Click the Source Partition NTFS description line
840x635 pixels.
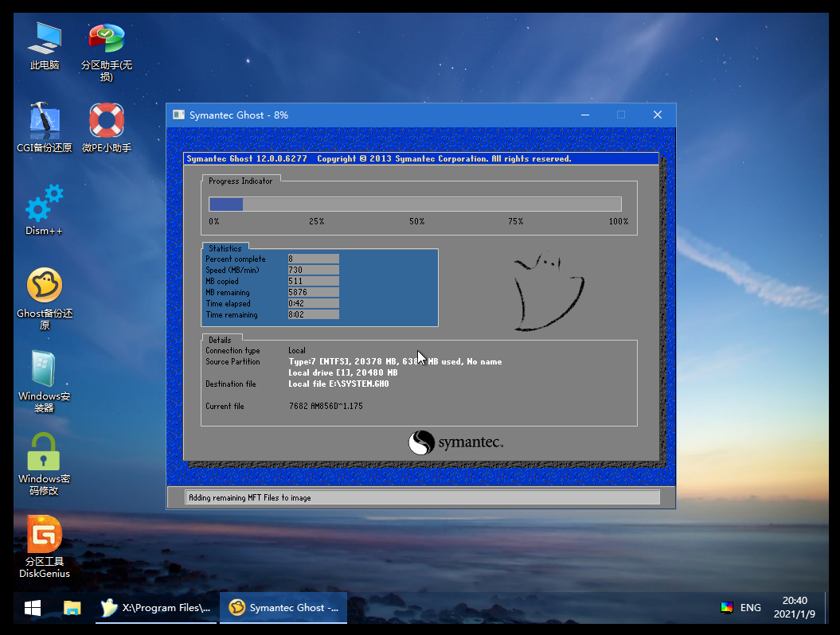click(396, 362)
